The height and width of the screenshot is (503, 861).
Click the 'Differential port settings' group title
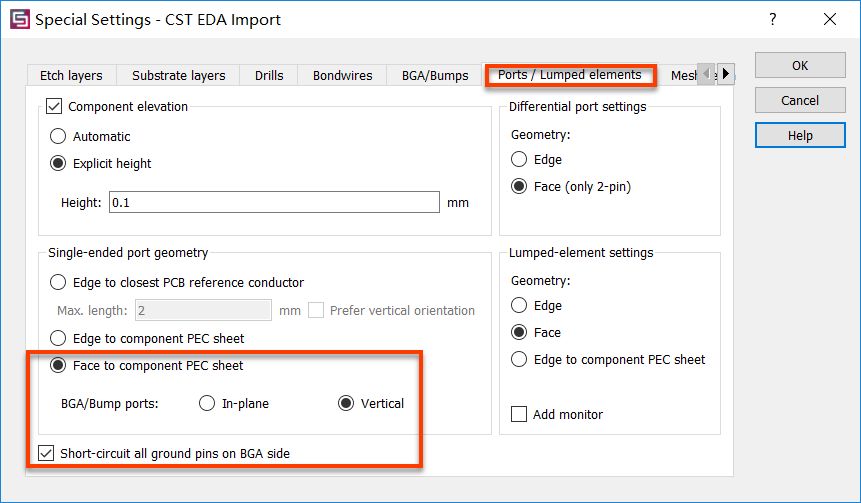tap(578, 107)
